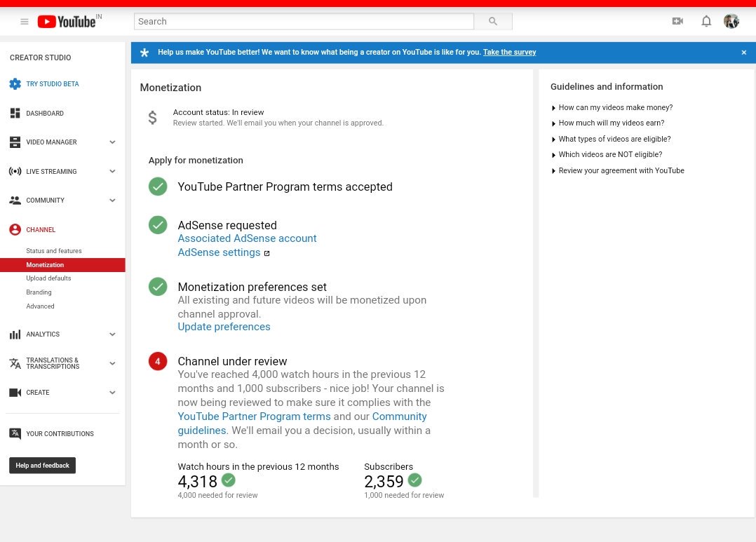
Task: Click '4,000 needed for review' text
Action: pyautogui.click(x=217, y=495)
